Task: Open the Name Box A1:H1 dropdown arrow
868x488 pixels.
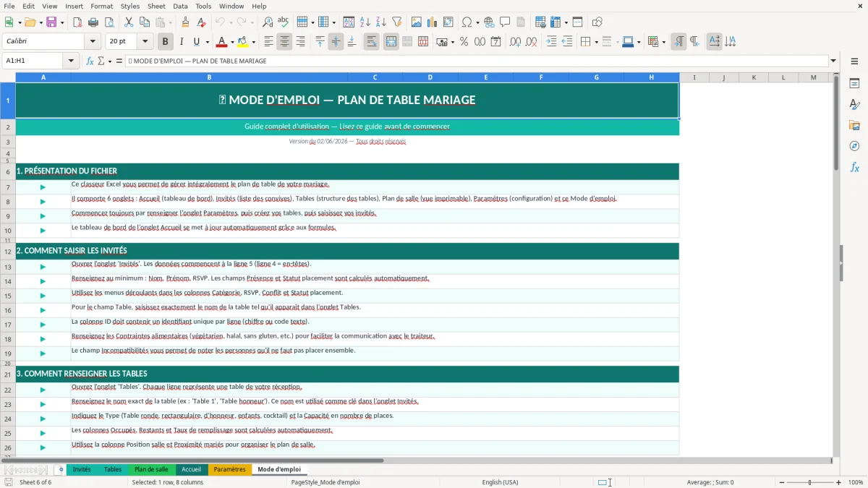Action: 71,61
